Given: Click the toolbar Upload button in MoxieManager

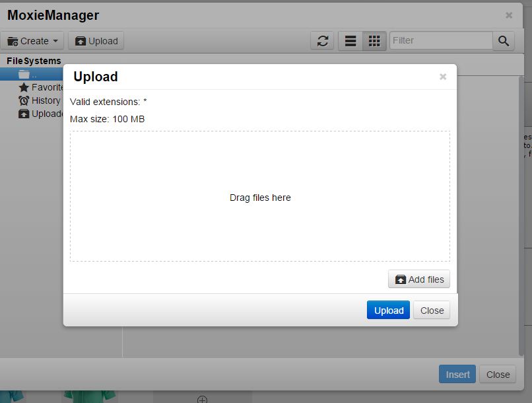Looking at the screenshot, I should [x=96, y=41].
